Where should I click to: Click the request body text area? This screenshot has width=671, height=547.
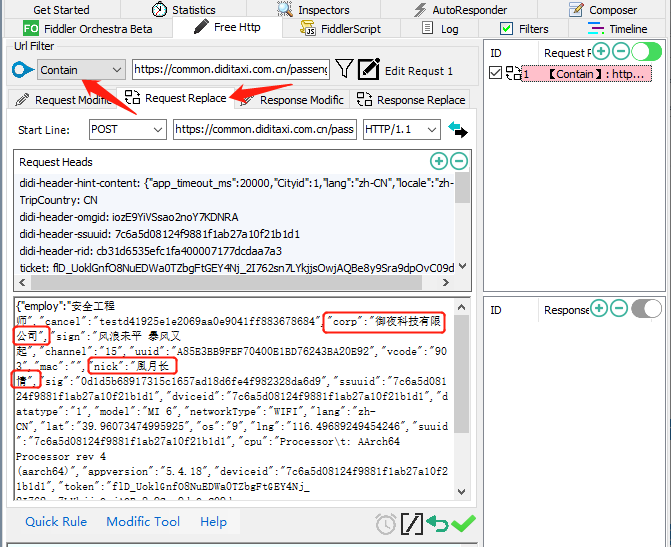pyautogui.click(x=235, y=398)
